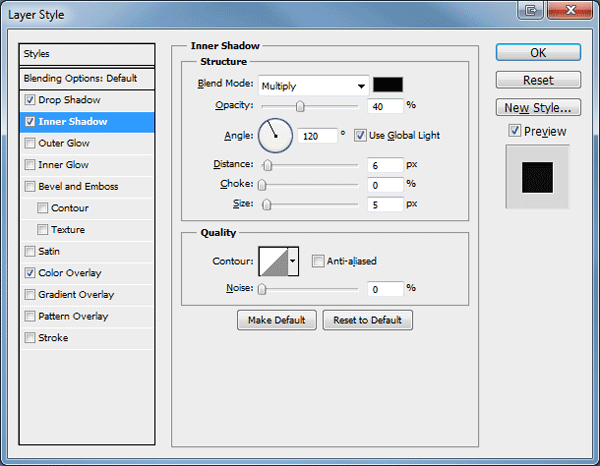
Task: Tick the Gradient Overlay checkbox
Action: tap(30, 295)
